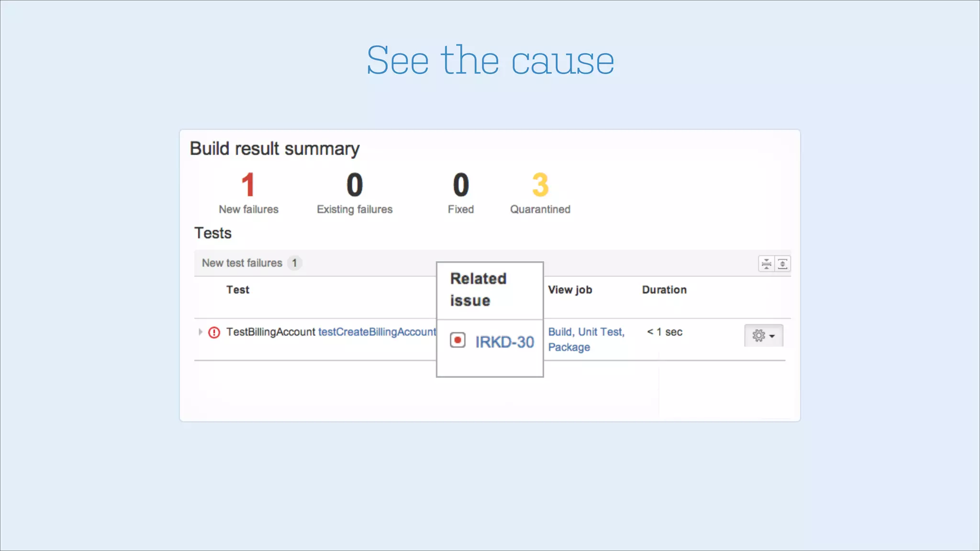
Task: Open the Package job link
Action: coord(568,347)
